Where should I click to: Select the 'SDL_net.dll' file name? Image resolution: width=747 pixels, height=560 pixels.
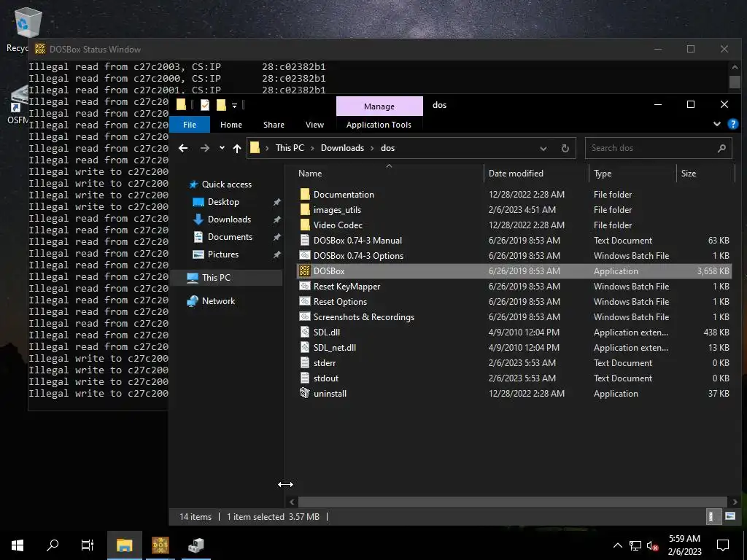click(334, 348)
